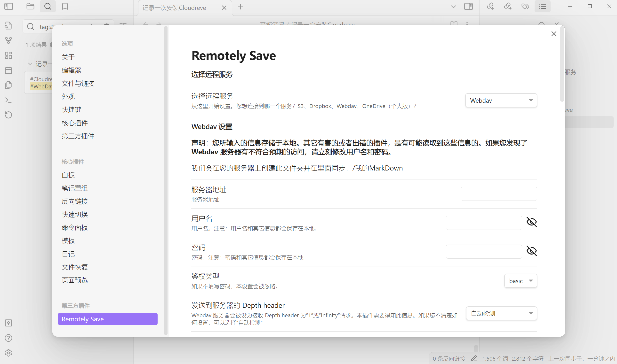Viewport: 617px width, 364px height.
Task: Open the outgoing links pane icon
Action: coord(508,6)
